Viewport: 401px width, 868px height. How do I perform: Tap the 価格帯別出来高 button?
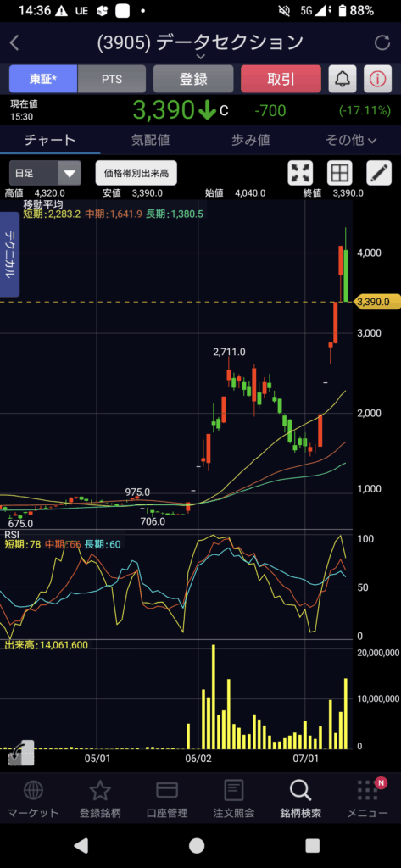click(136, 173)
